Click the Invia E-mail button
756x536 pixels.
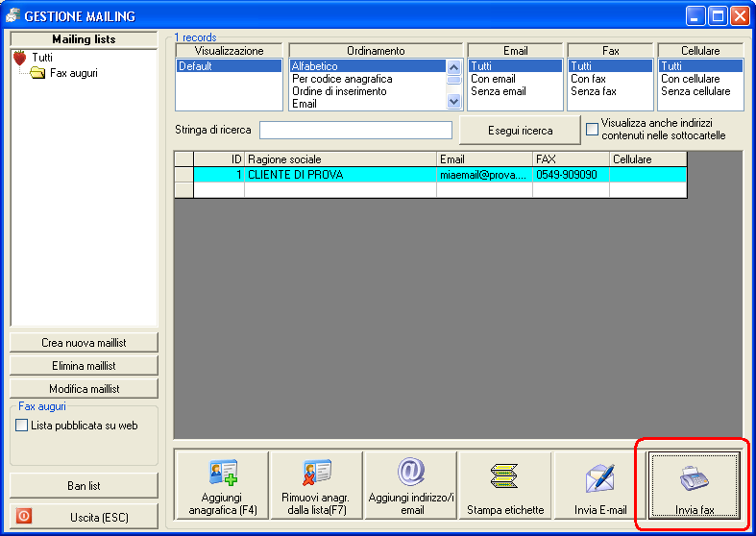click(x=599, y=485)
